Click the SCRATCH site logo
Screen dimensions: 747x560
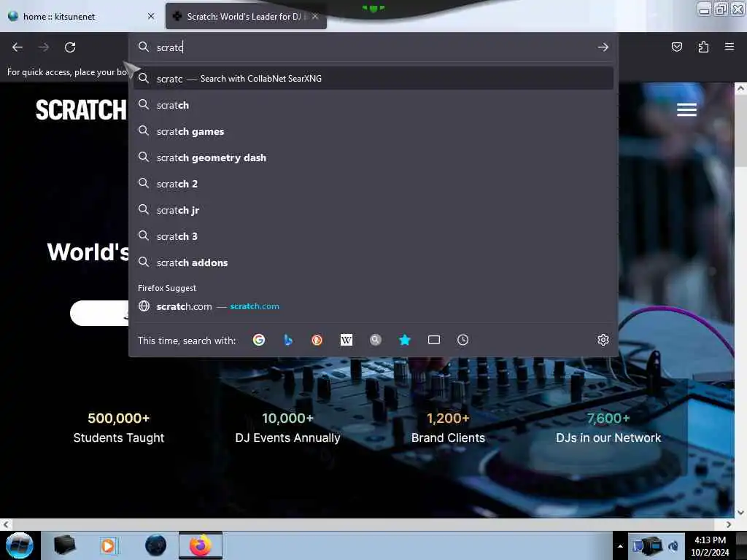pos(81,110)
